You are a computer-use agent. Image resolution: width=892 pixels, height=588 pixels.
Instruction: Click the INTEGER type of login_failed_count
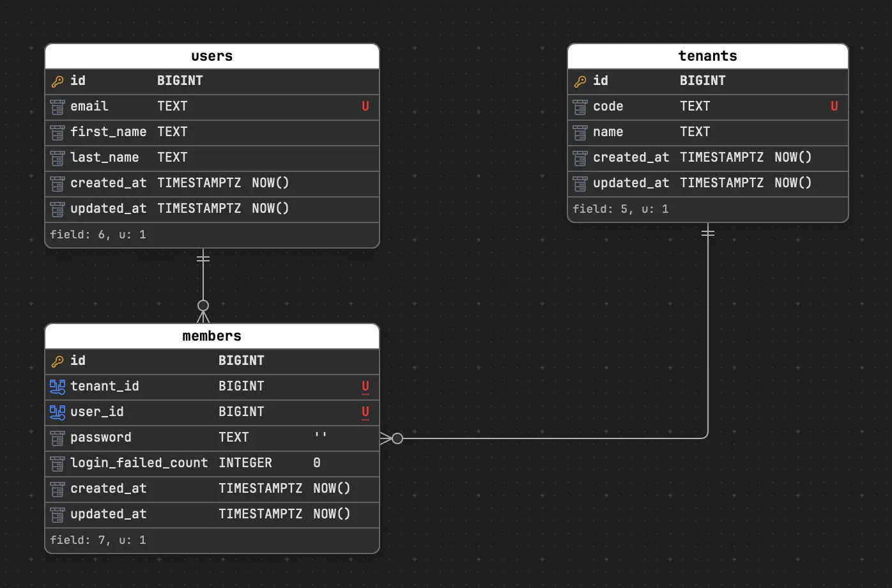245,463
